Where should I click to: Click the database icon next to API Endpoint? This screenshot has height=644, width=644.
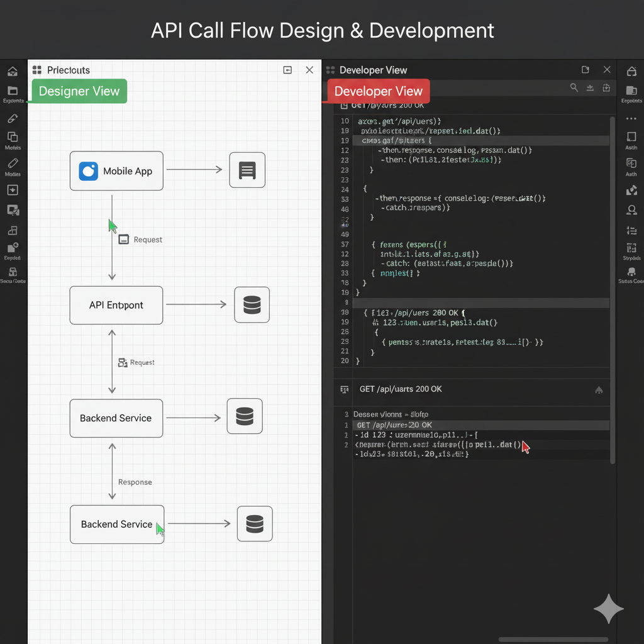pos(252,305)
